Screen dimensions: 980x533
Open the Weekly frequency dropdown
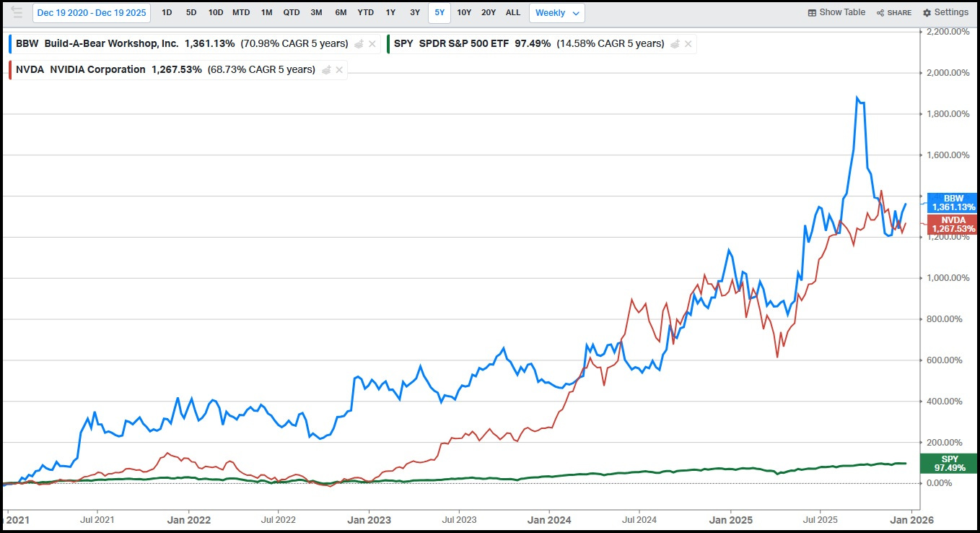click(x=557, y=13)
